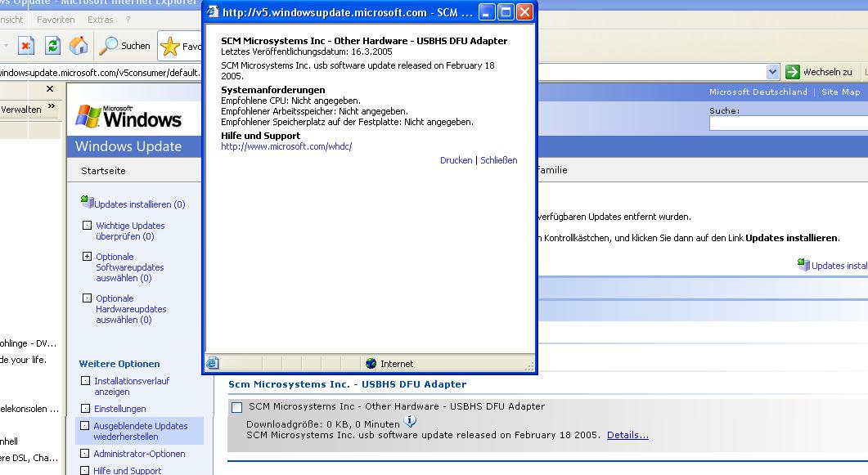Go to Home page icon in toolbar
The height and width of the screenshot is (475, 868).
click(79, 45)
